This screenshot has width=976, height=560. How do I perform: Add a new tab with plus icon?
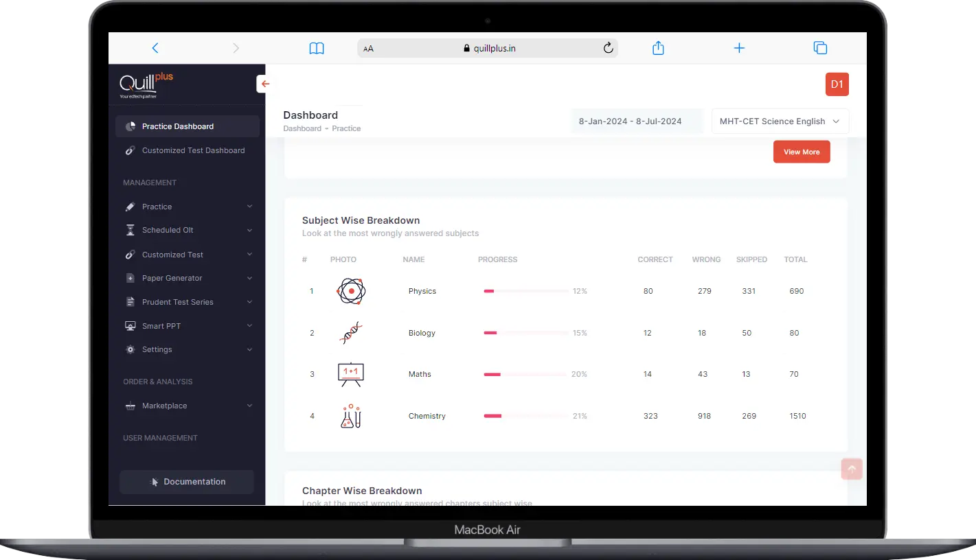739,48
